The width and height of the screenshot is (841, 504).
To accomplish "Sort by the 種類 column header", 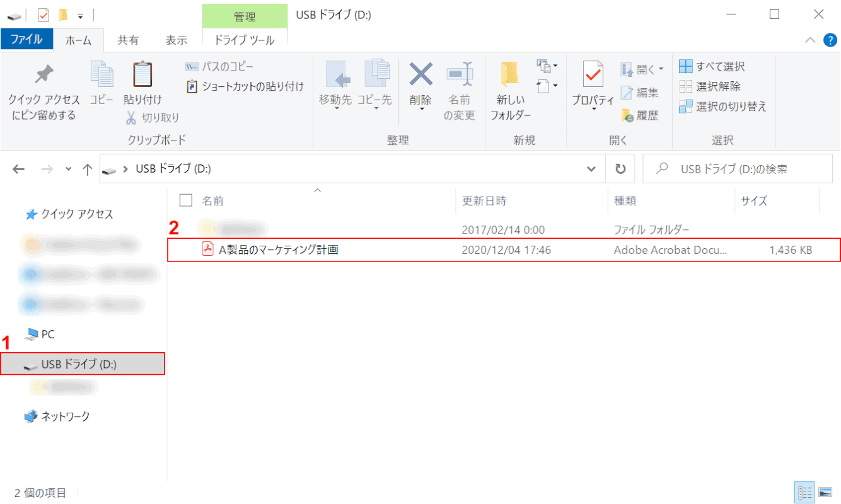I will pyautogui.click(x=625, y=201).
